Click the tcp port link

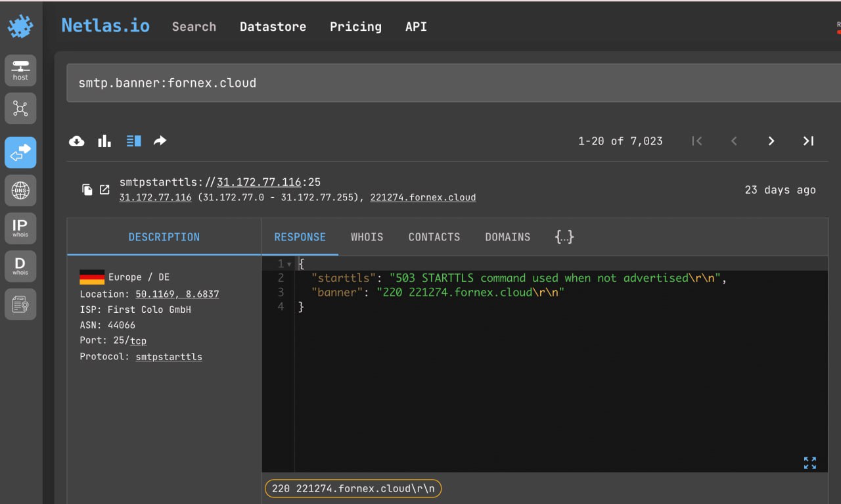pos(138,340)
